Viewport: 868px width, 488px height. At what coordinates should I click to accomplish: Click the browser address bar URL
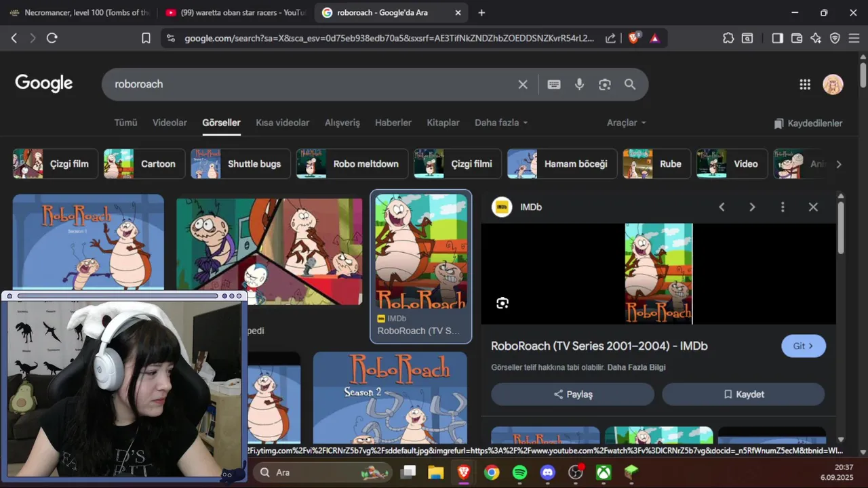pos(389,39)
